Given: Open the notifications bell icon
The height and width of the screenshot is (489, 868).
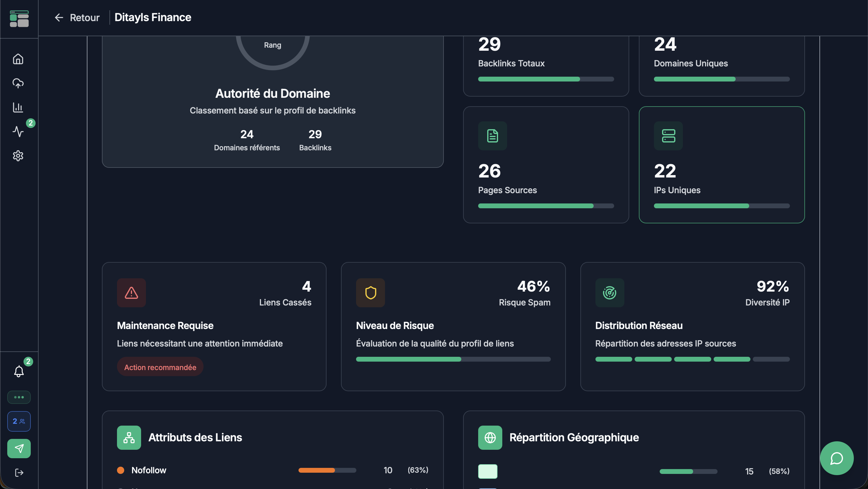Looking at the screenshot, I should click(19, 371).
